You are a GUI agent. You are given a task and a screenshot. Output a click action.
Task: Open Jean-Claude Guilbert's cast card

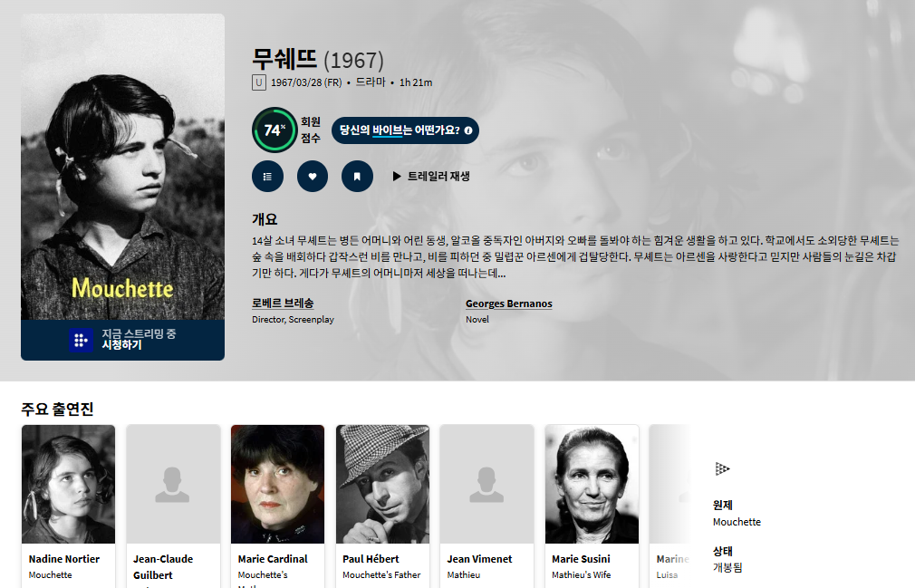coord(173,506)
